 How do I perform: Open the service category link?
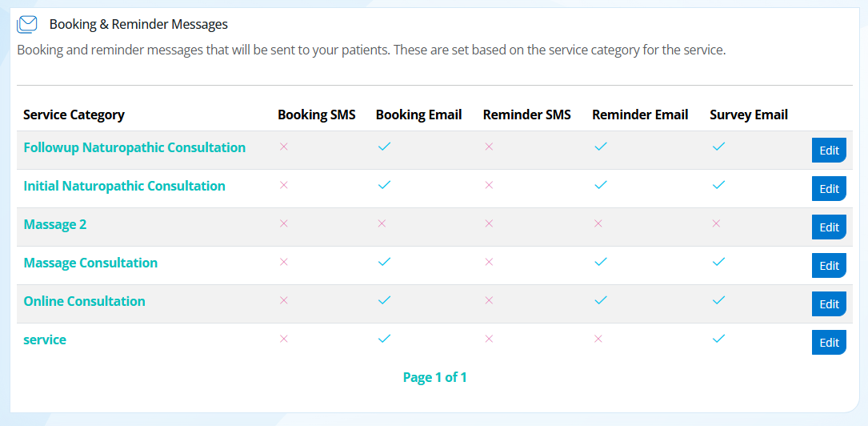45,340
